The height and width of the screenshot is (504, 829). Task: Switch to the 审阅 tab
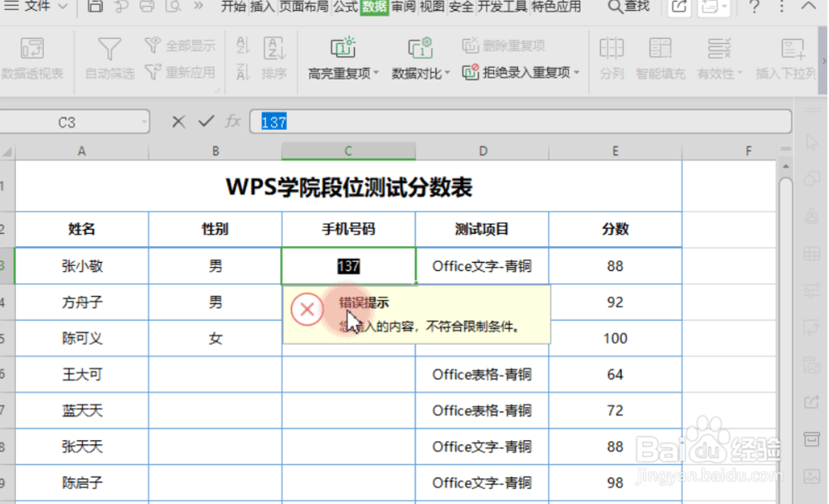tap(404, 7)
